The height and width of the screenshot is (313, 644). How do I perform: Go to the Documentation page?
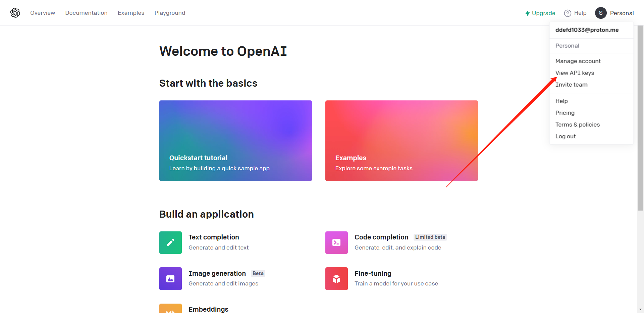pyautogui.click(x=86, y=13)
